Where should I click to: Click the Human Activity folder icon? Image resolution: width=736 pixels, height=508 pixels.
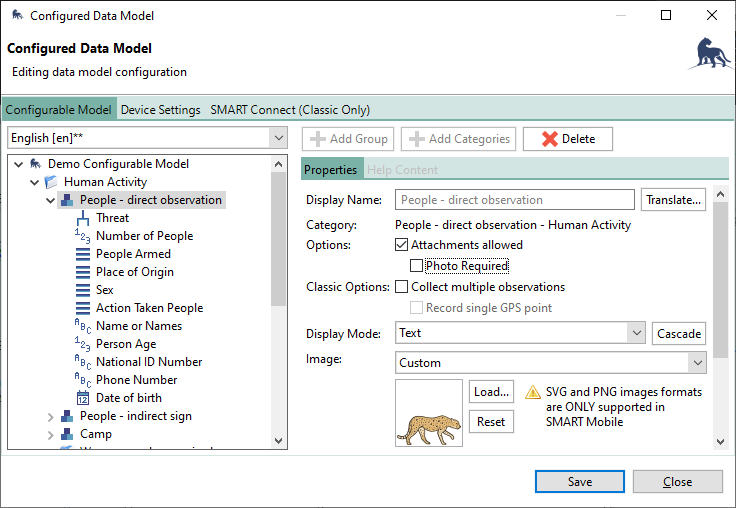pyautogui.click(x=51, y=182)
